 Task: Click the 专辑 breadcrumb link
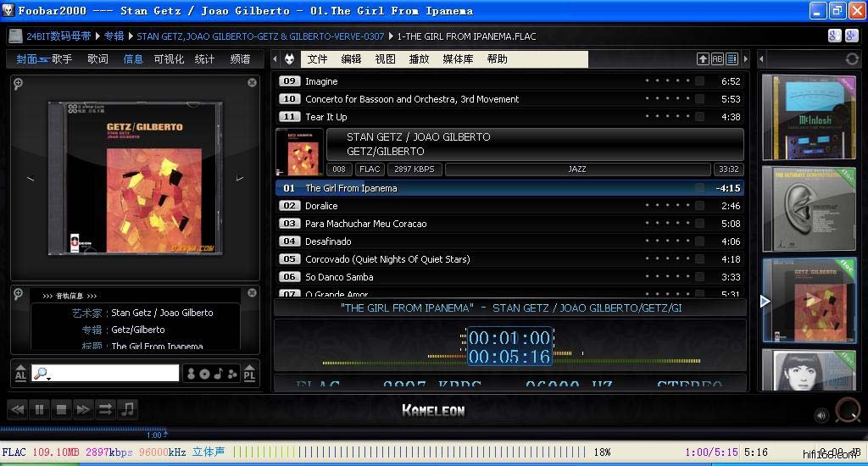(x=114, y=36)
